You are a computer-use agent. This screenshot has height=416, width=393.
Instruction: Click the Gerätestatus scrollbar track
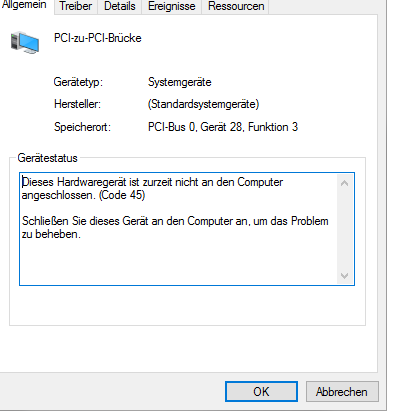pyautogui.click(x=345, y=229)
